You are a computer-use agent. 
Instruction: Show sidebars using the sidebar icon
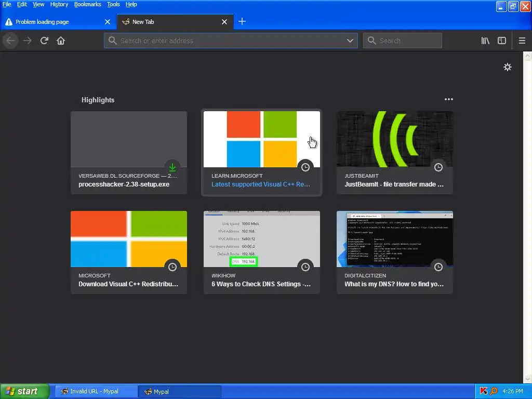502,41
